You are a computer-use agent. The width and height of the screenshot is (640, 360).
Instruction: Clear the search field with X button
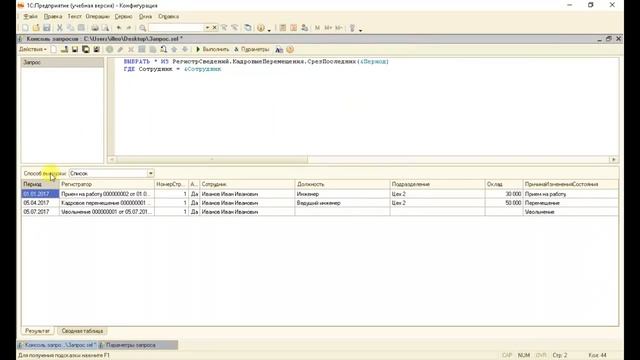215,28
